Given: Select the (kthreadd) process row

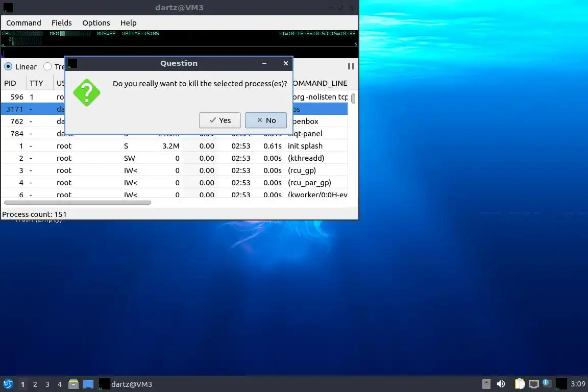Looking at the screenshot, I should (x=175, y=158).
